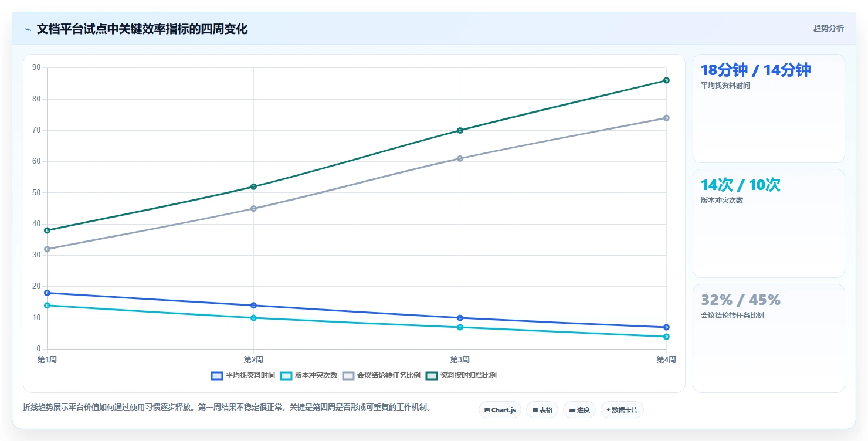Click 版本冲突次数 data point at 第2周
The width and height of the screenshot is (868, 441).
click(x=253, y=318)
